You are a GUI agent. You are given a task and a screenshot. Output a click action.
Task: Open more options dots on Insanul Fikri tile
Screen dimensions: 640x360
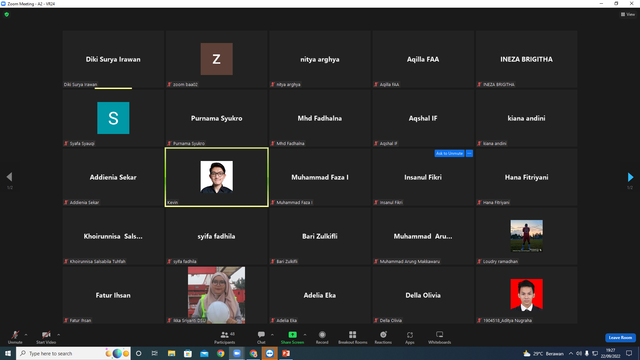[469, 153]
